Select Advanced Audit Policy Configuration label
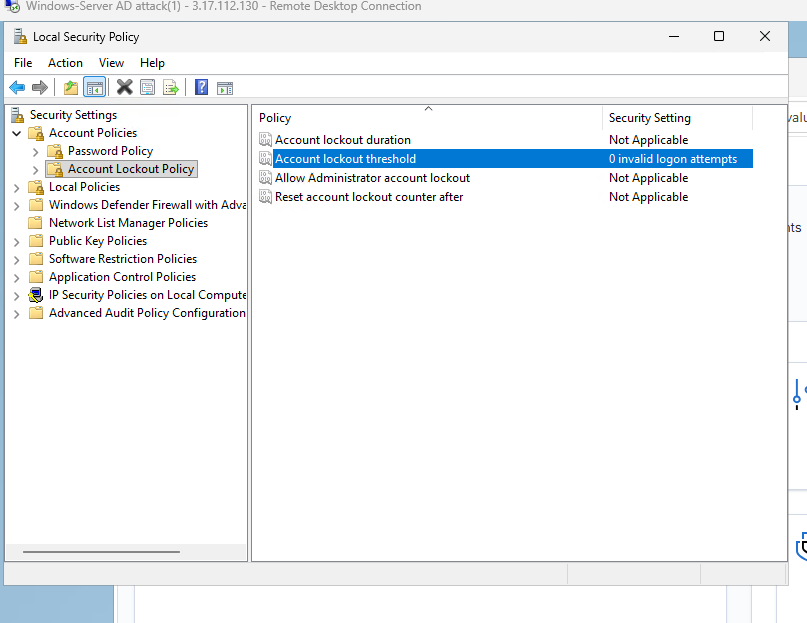807x623 pixels. click(x=147, y=313)
